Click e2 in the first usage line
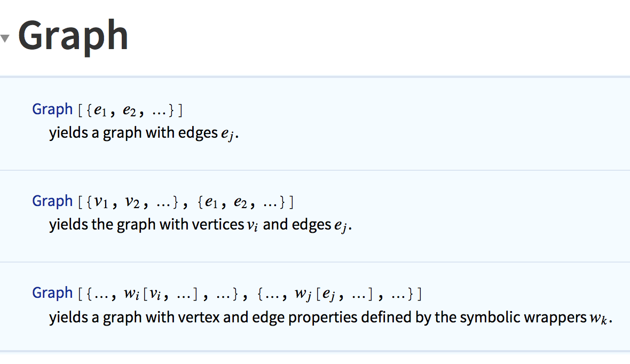The image size is (630, 364). [129, 110]
